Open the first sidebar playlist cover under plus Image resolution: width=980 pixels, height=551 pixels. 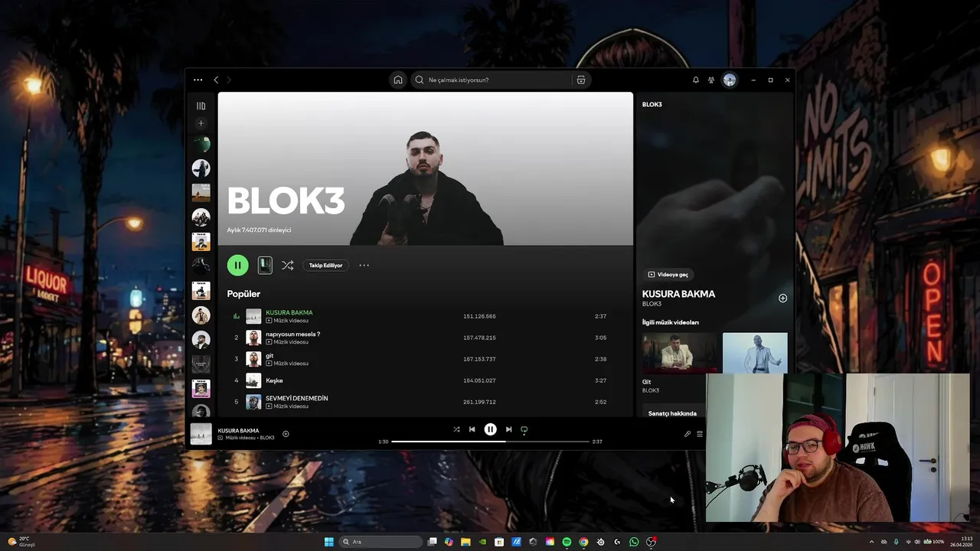(x=201, y=144)
